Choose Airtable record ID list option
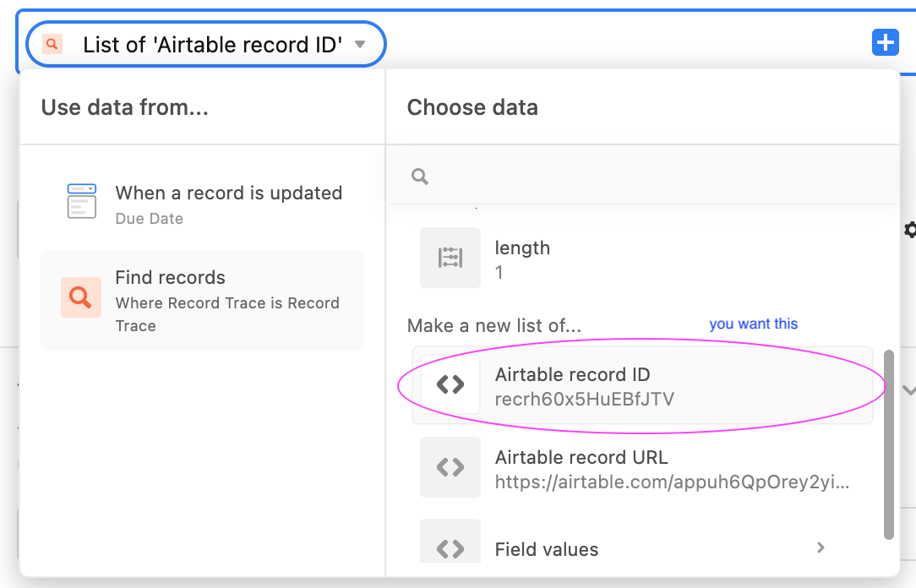916x588 pixels. [x=642, y=385]
